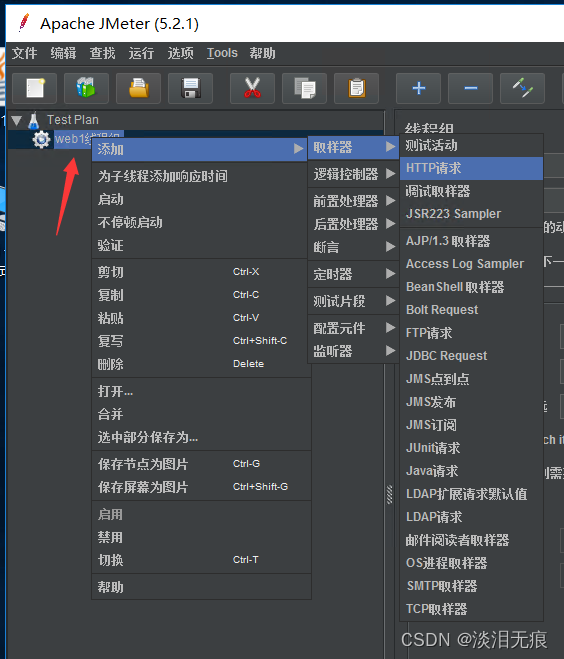Screen dimensions: 564x659
Task: Select Bolt Request entry
Action: pos(472,310)
